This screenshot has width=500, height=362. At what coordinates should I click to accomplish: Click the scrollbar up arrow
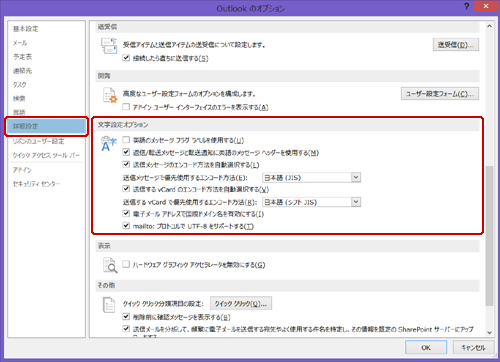coord(489,26)
